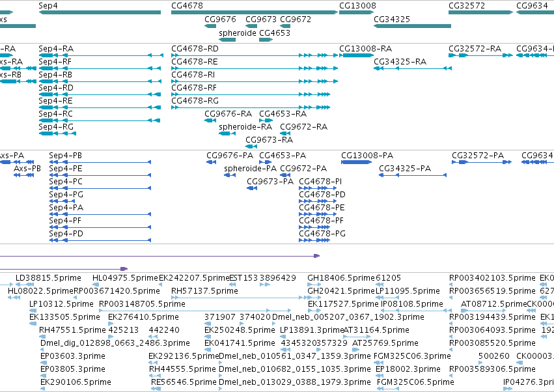Click protein CG9676-PA

point(230,156)
